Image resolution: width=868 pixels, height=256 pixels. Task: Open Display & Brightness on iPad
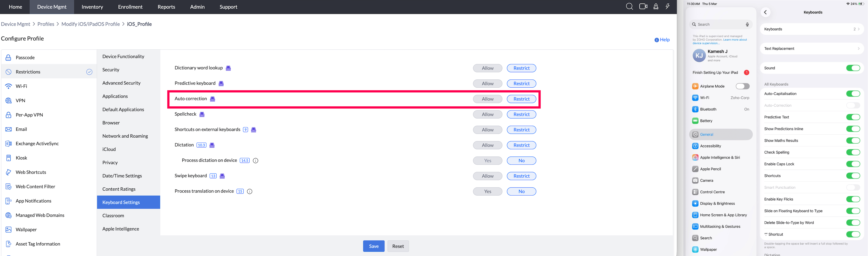pyautogui.click(x=720, y=203)
